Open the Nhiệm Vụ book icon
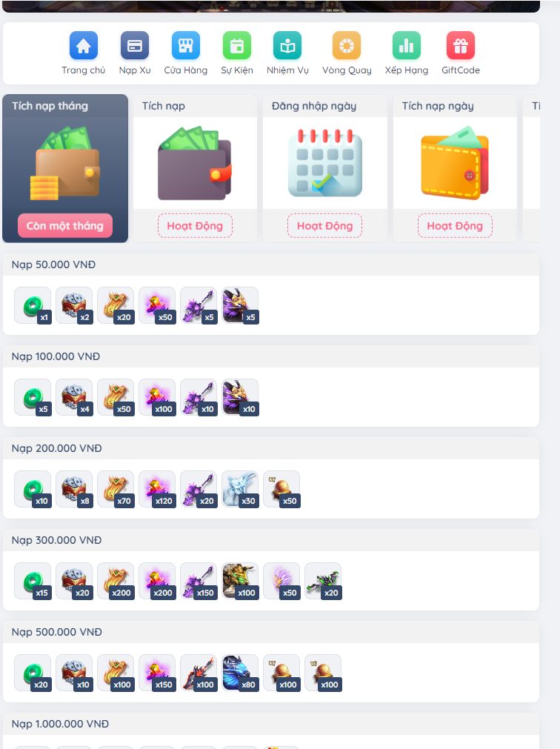 pyautogui.click(x=287, y=46)
